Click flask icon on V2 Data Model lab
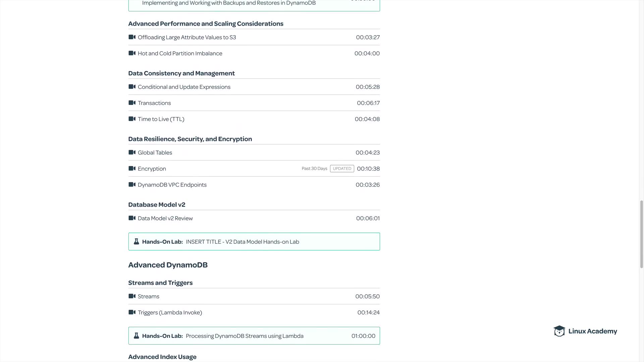This screenshot has width=644, height=362. pyautogui.click(x=136, y=242)
